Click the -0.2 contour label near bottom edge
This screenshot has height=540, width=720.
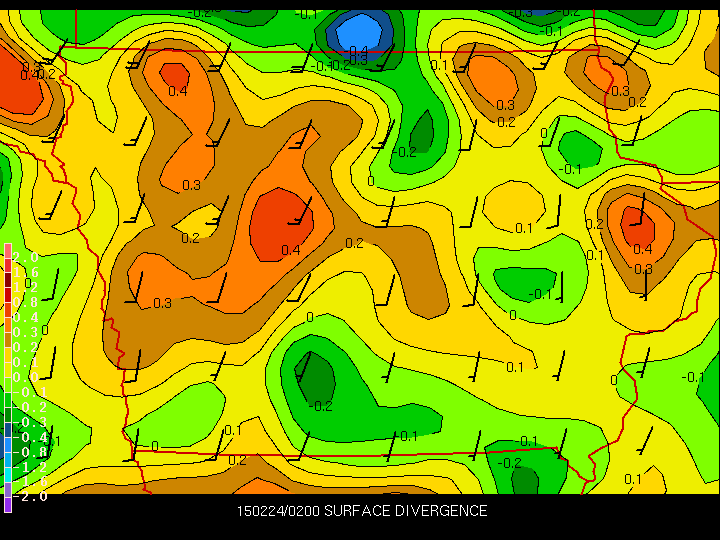click(x=511, y=463)
